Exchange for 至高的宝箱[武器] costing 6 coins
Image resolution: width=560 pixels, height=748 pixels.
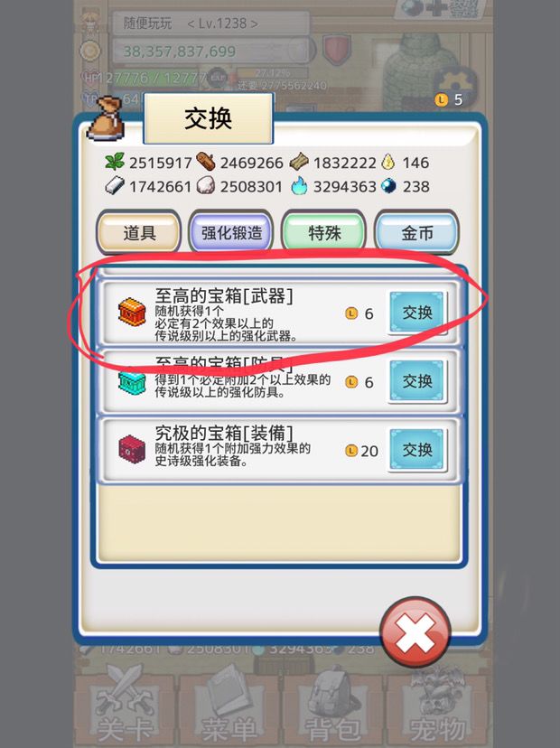point(417,313)
